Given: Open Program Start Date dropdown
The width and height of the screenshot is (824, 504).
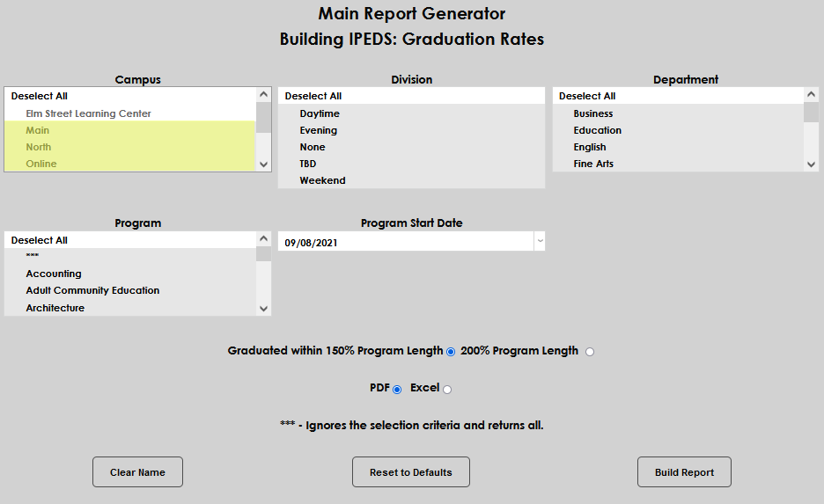Looking at the screenshot, I should pyautogui.click(x=540, y=242).
